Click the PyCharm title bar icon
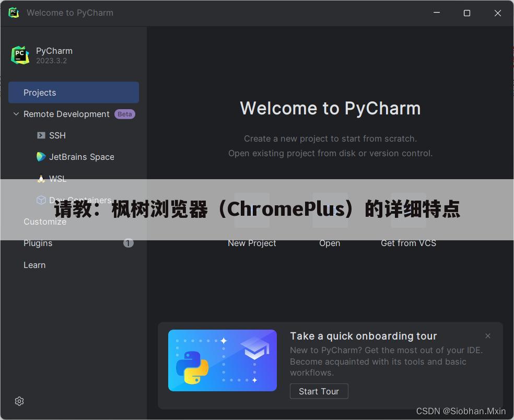Image resolution: width=514 pixels, height=420 pixels. 14,13
